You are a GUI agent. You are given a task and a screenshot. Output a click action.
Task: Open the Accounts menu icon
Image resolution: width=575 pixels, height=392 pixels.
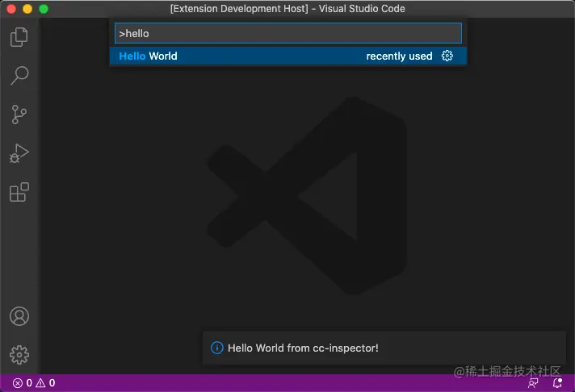[19, 316]
